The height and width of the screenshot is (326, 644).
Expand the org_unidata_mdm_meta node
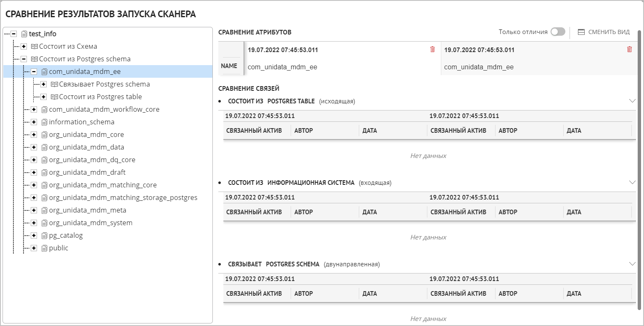coord(34,210)
